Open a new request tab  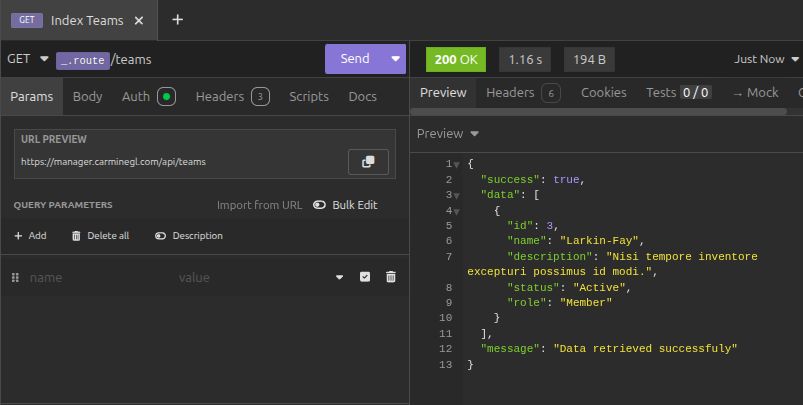point(177,20)
